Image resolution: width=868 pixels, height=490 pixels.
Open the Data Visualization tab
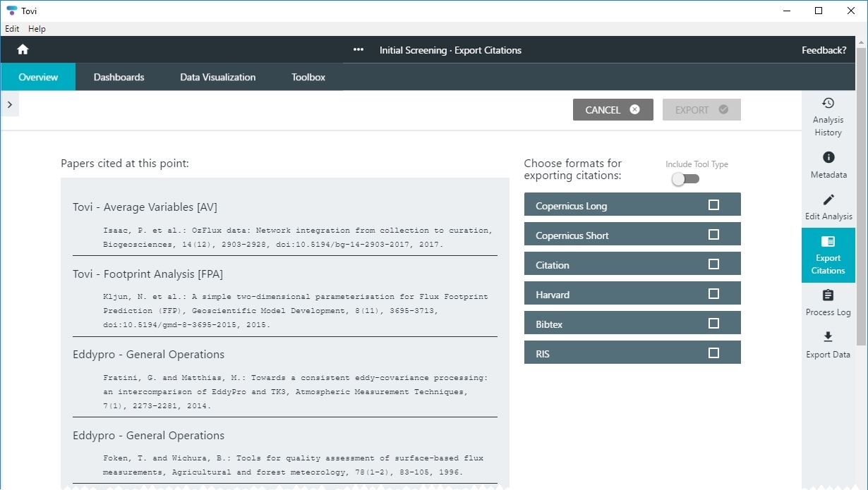pos(217,77)
